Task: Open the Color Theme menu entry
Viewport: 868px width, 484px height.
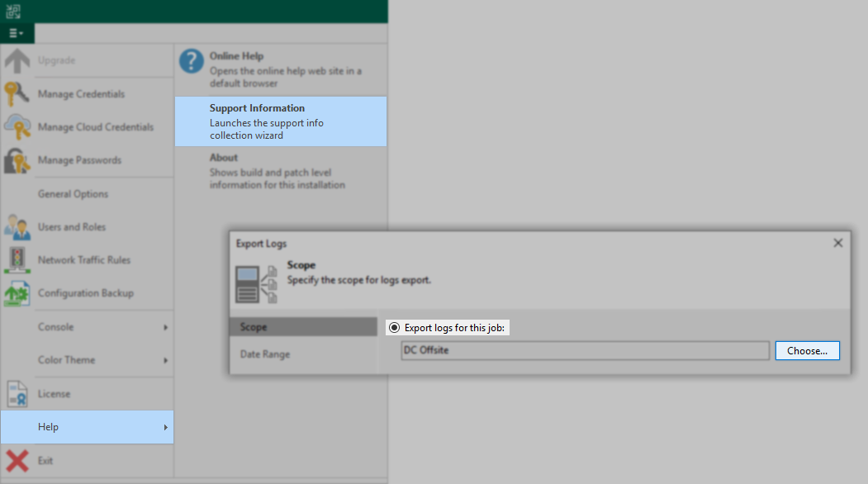Action: click(87, 360)
